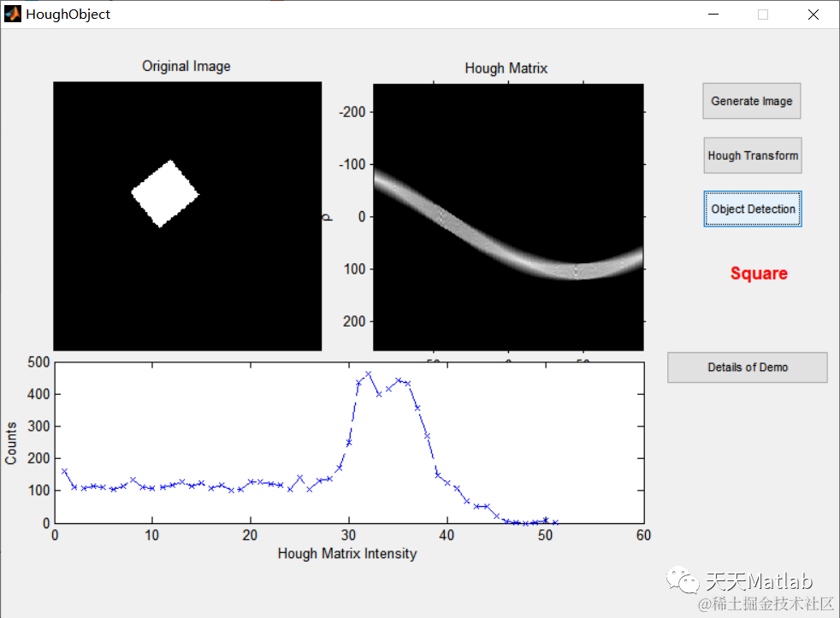Click the 60 tick label on intensity axis
This screenshot has width=840, height=618.
tap(643, 535)
